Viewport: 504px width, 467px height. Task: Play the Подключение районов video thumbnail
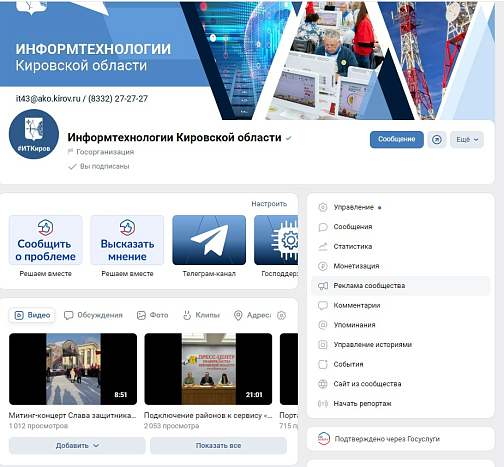pos(208,369)
